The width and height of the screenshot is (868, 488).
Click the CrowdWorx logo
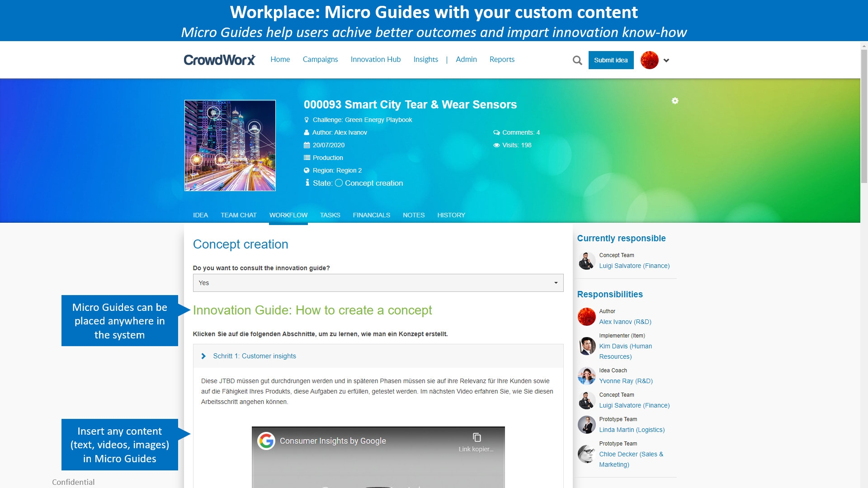(219, 60)
